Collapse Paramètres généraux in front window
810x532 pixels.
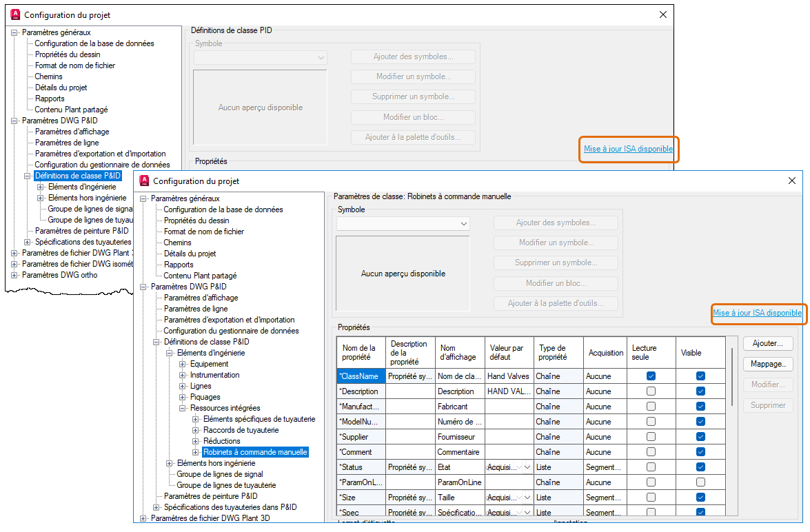coord(143,199)
